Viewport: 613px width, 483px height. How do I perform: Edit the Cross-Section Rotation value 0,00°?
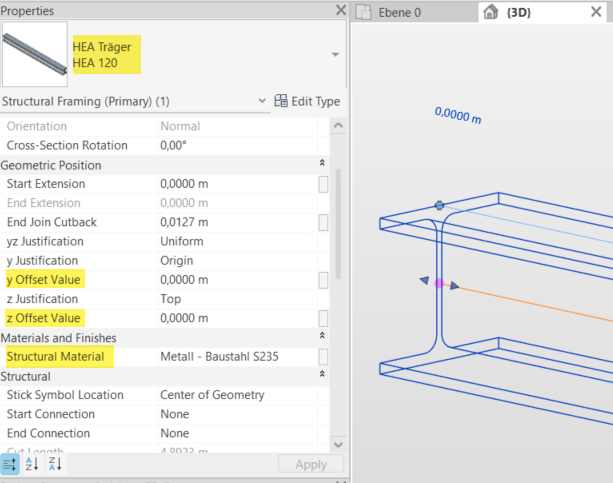click(x=238, y=145)
